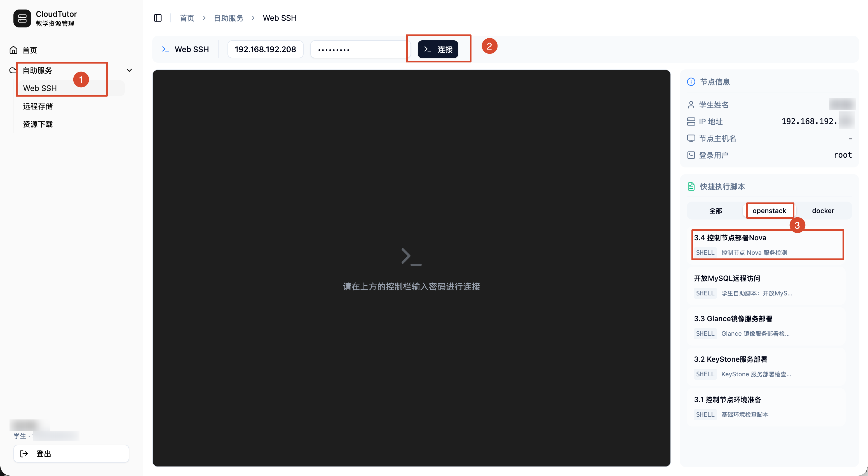Click the Web SSH terminal prompt icon
This screenshot has width=868, height=476.
(x=165, y=49)
